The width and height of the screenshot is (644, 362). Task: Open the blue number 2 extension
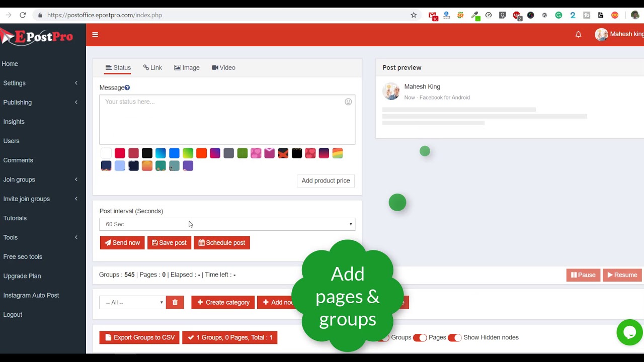click(573, 15)
